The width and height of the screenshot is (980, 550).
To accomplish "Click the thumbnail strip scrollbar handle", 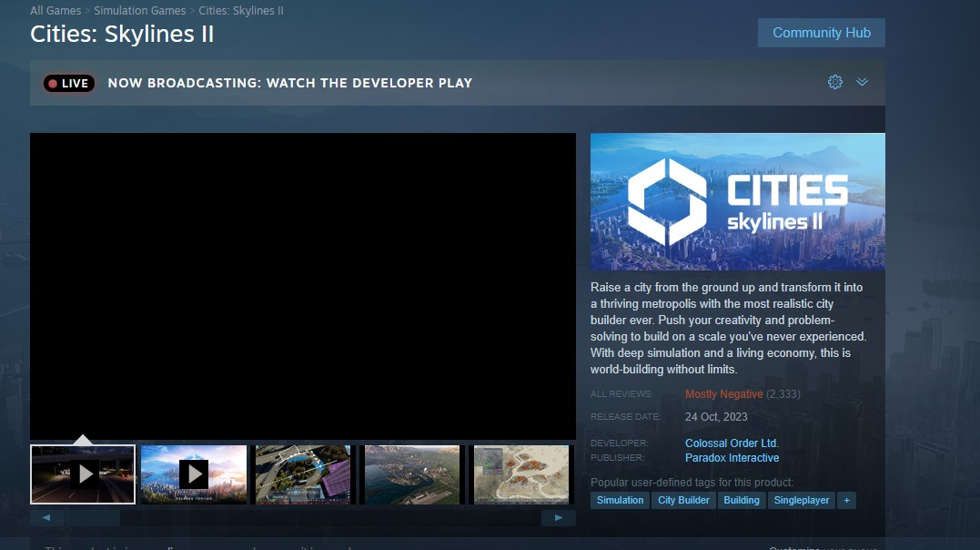I will (93, 518).
